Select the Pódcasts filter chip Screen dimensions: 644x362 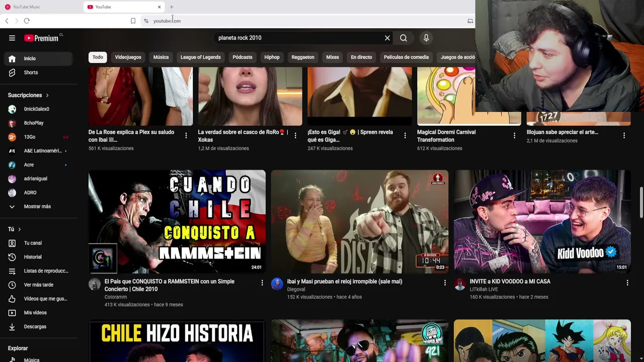(243, 57)
